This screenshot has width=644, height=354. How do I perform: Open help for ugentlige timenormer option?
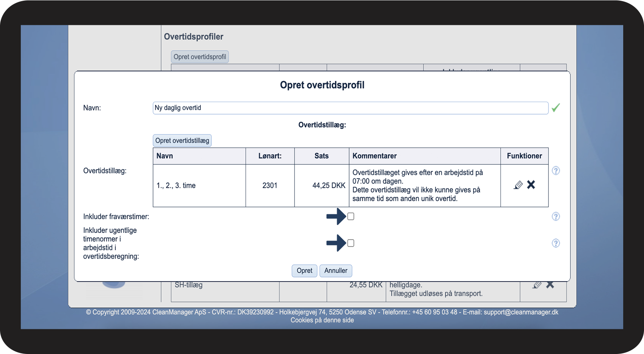(x=556, y=243)
